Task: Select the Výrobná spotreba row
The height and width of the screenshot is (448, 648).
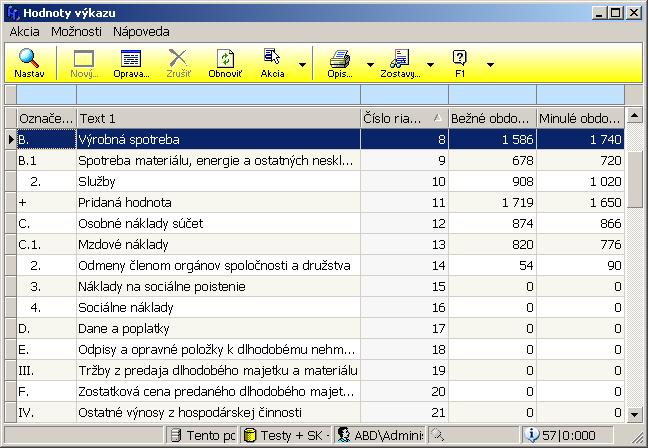Action: [320, 140]
